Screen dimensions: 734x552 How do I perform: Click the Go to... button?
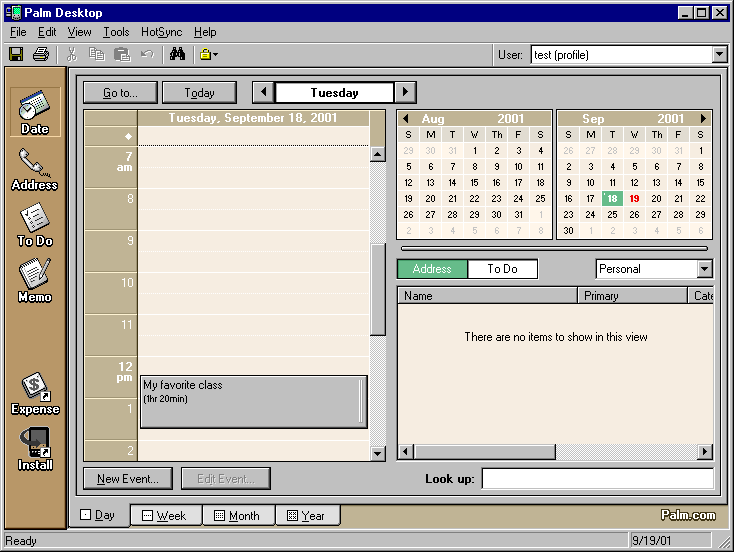[x=120, y=93]
